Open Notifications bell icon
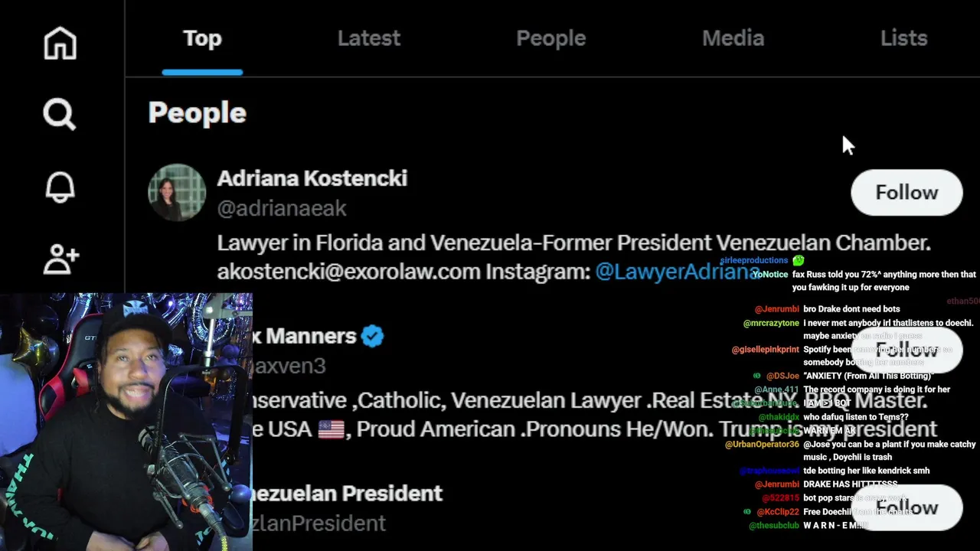The image size is (980, 551). click(x=60, y=187)
